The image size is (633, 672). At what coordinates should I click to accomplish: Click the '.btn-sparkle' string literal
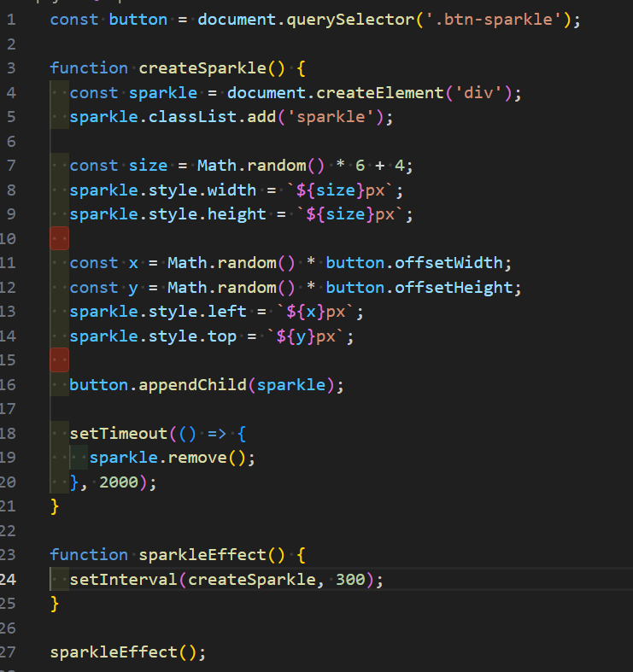click(493, 20)
